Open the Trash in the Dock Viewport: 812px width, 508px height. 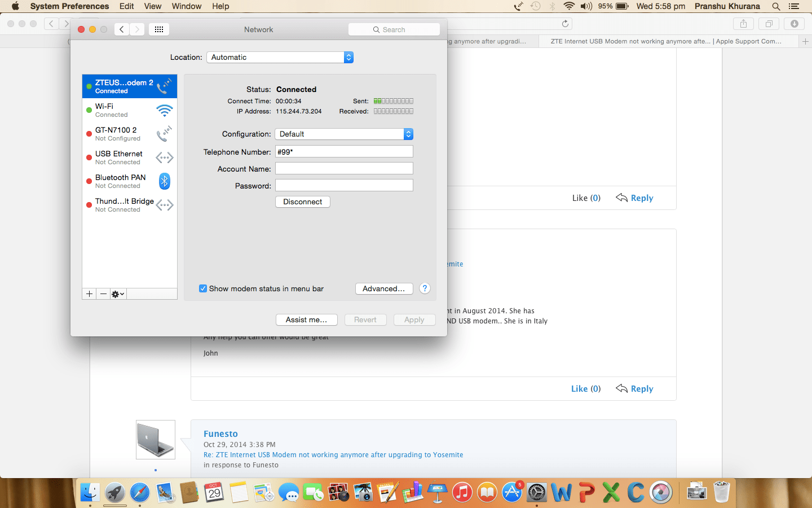[x=722, y=492]
